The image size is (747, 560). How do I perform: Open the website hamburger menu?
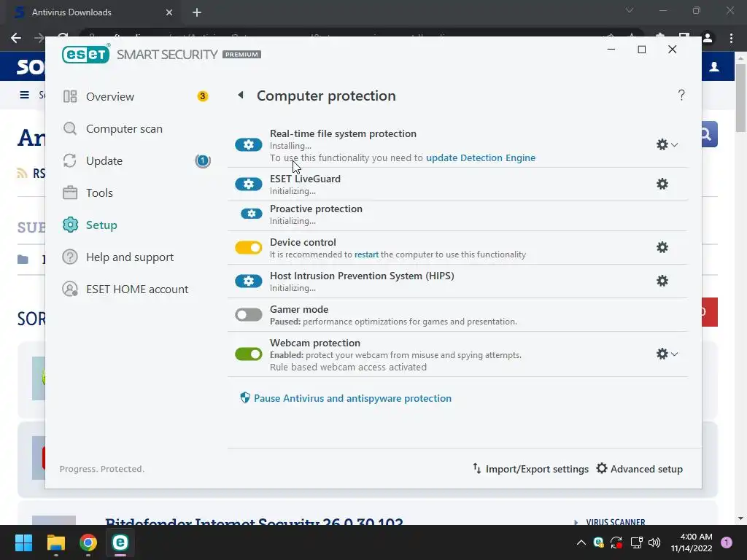click(24, 95)
